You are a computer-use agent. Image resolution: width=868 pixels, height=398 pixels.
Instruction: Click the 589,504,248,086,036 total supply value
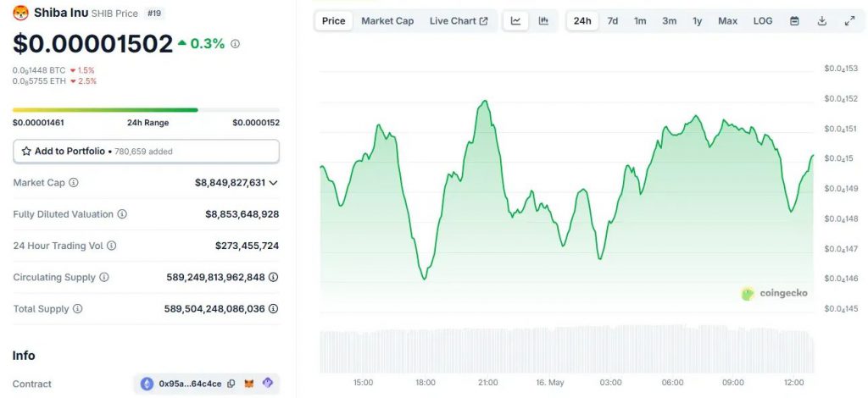(x=214, y=308)
